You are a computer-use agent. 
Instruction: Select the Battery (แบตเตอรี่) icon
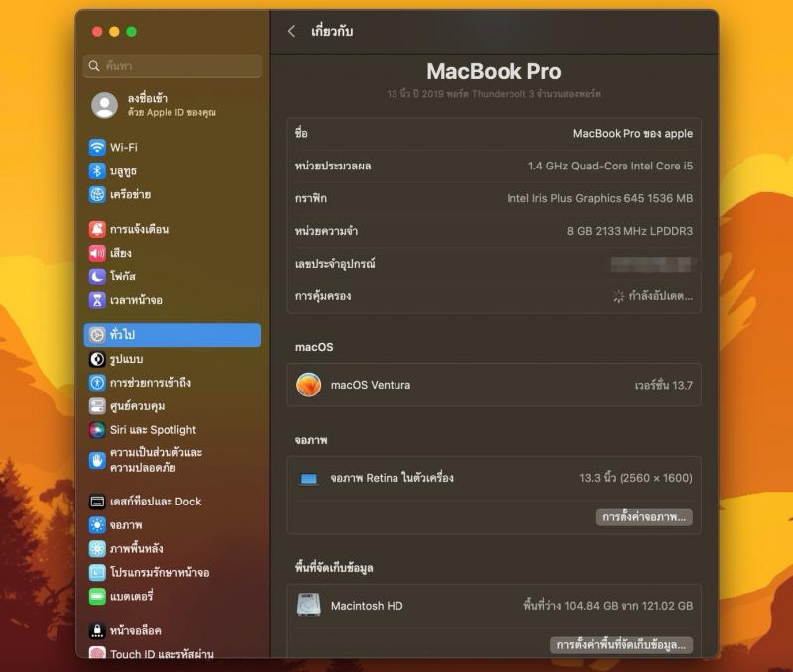click(97, 597)
